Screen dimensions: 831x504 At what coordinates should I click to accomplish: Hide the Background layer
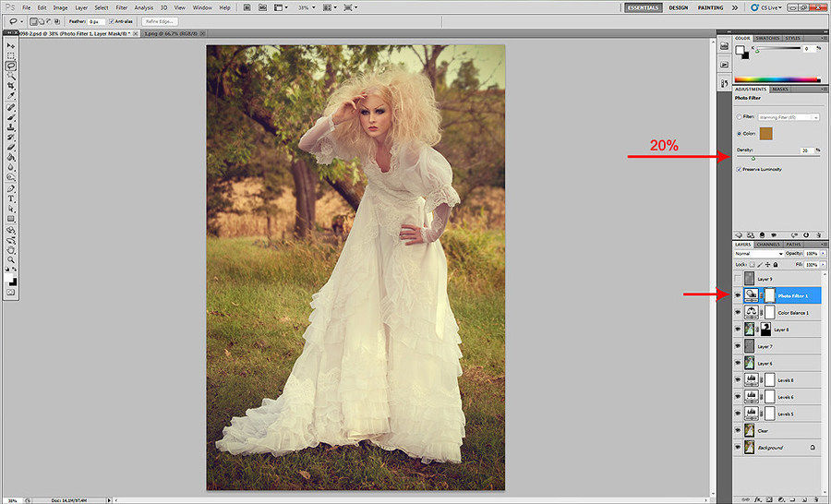(738, 448)
